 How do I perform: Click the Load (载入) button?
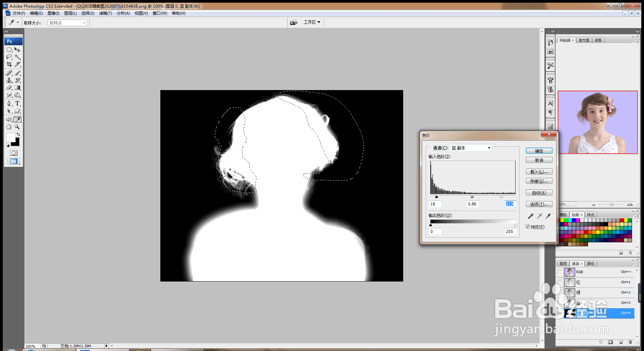coord(539,172)
